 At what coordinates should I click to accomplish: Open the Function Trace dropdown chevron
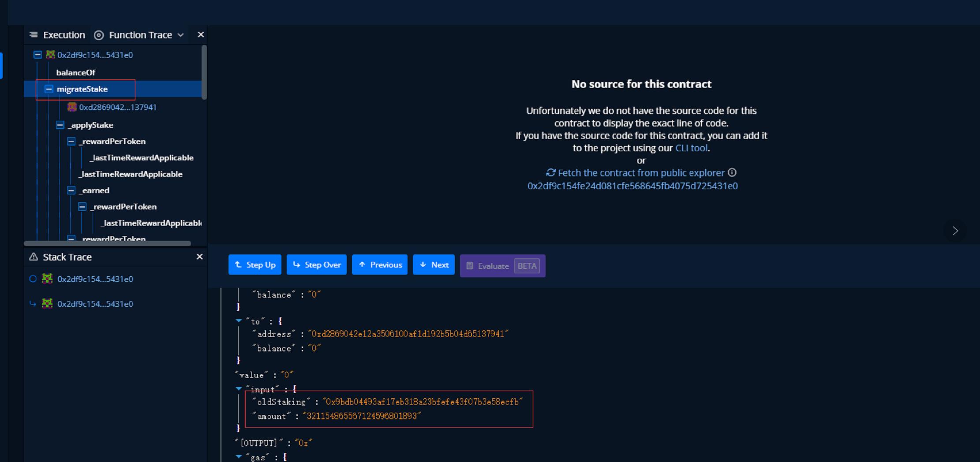[181, 35]
